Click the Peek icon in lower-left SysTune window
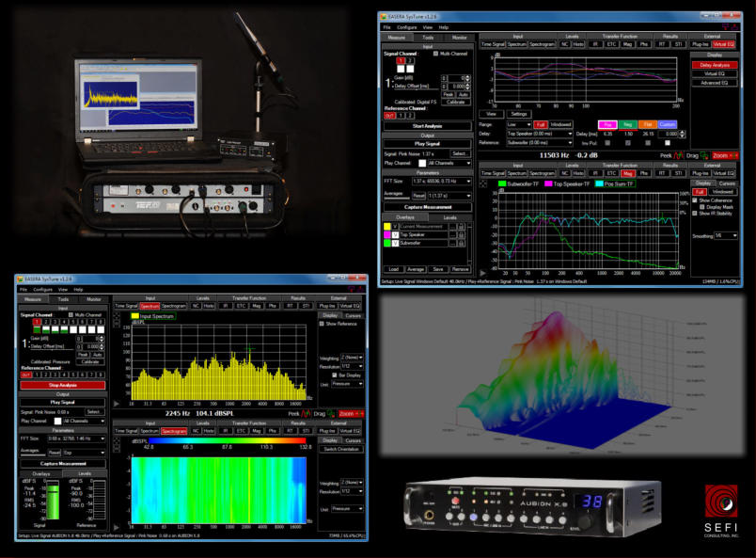Image resolution: width=756 pixels, height=558 pixels. (x=306, y=414)
